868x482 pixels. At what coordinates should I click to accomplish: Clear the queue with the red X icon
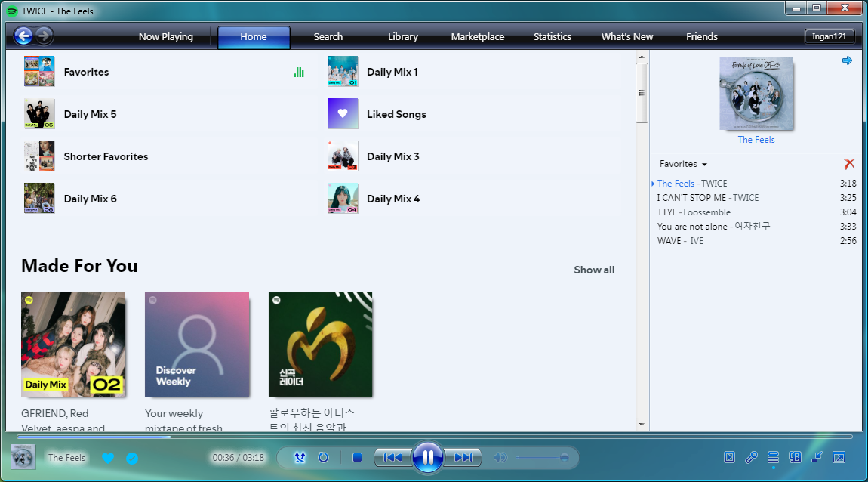(x=849, y=163)
